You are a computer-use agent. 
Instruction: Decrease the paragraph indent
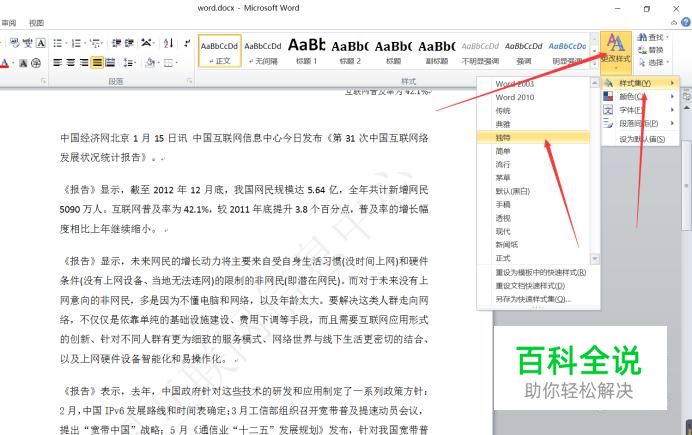(116, 43)
